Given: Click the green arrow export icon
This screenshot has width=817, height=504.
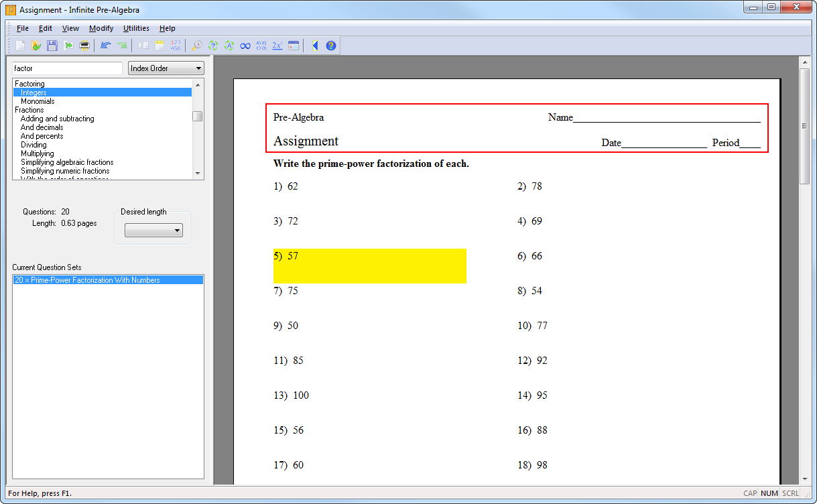Looking at the screenshot, I should pyautogui.click(x=68, y=46).
